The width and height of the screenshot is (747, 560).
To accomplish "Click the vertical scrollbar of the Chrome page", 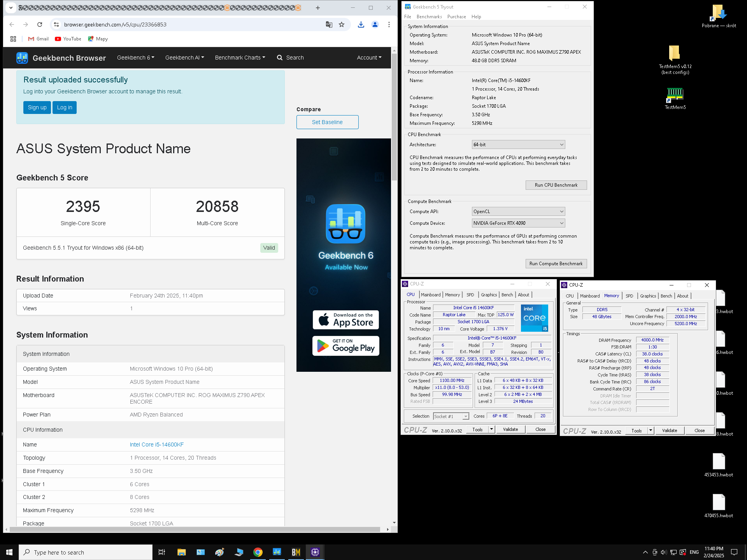I will pyautogui.click(x=394, y=117).
